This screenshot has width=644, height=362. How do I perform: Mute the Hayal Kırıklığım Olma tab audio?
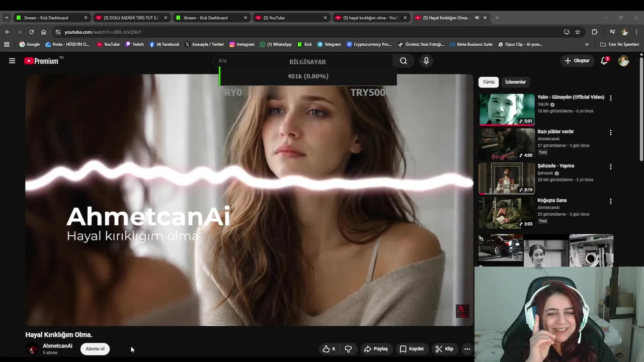476,18
